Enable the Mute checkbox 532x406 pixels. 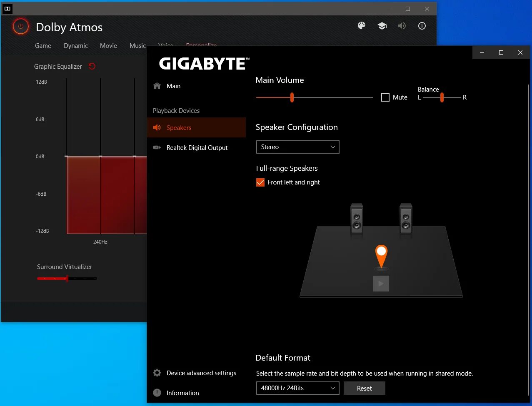(x=385, y=97)
